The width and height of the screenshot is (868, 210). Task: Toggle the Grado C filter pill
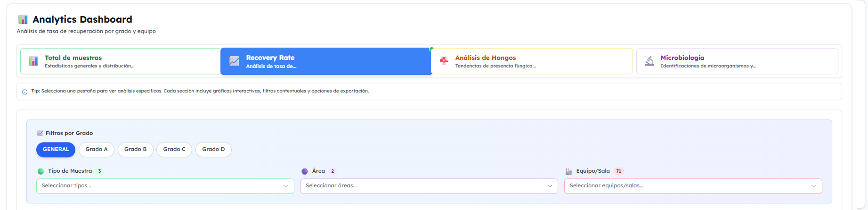click(174, 150)
